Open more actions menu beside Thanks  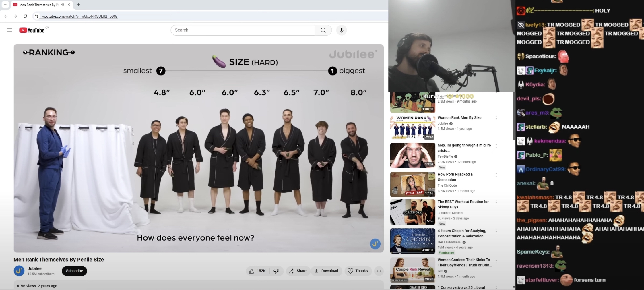click(379, 271)
